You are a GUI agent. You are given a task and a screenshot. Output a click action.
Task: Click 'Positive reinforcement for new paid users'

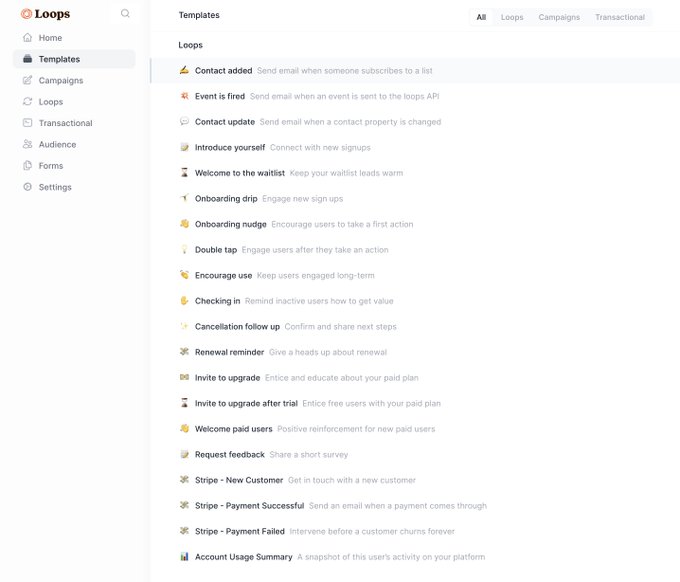(356, 428)
